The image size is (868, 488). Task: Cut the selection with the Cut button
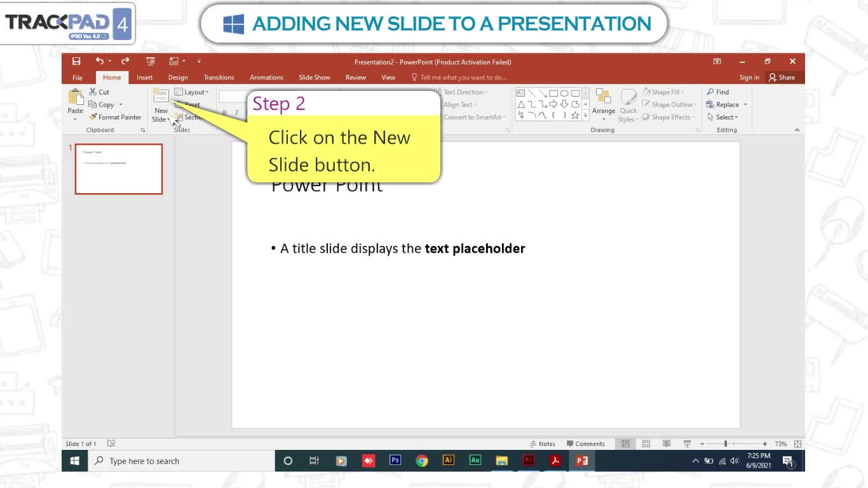(x=99, y=92)
